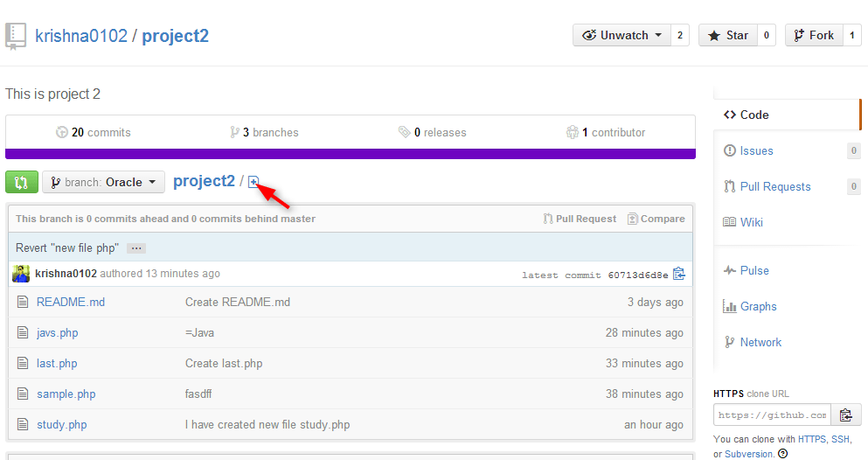The height and width of the screenshot is (460, 868).
Task: Click the krishna0102 commit author name
Action: (66, 274)
